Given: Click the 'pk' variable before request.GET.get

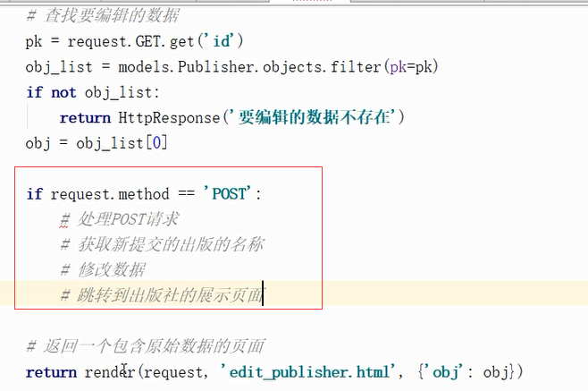Looking at the screenshot, I should point(34,41).
